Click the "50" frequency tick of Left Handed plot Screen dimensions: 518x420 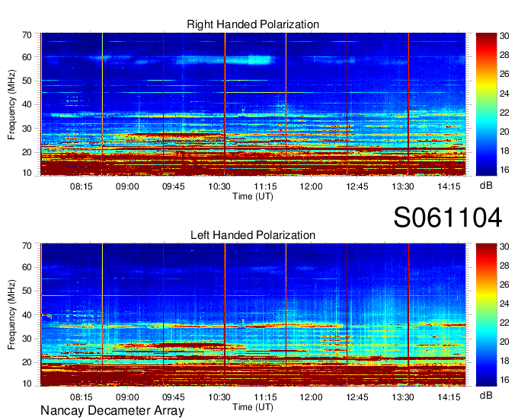click(27, 291)
